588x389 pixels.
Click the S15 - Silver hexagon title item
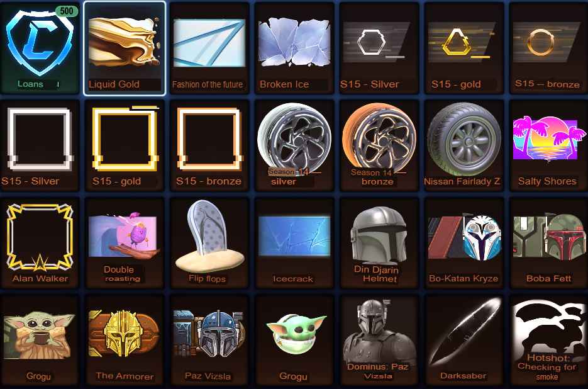tap(379, 48)
